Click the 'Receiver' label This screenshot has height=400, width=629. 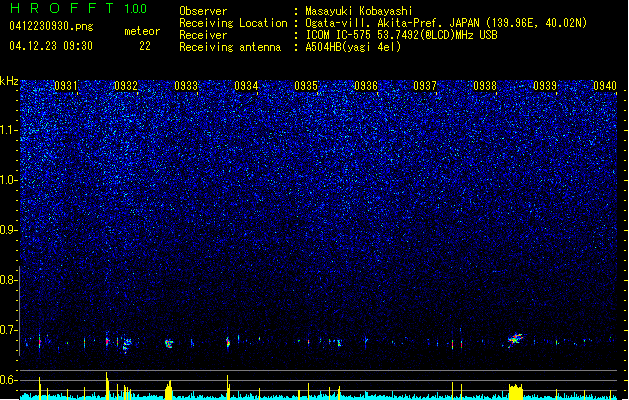pos(203,35)
